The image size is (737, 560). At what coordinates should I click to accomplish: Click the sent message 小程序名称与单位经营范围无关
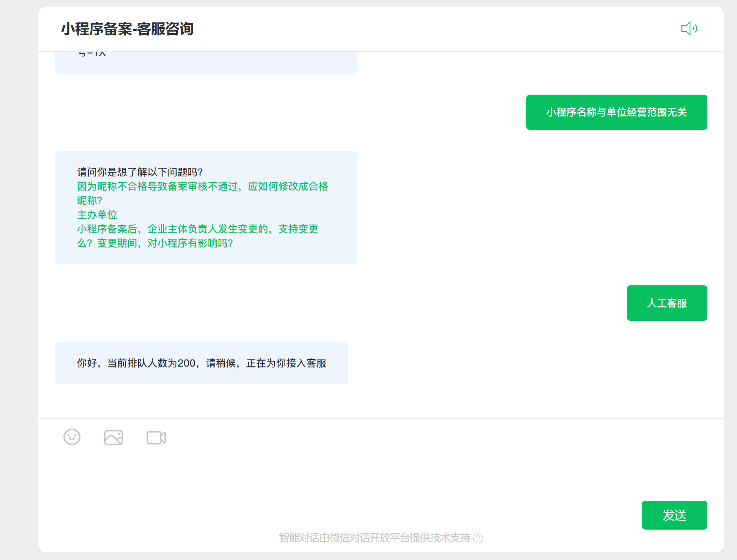pos(616,112)
